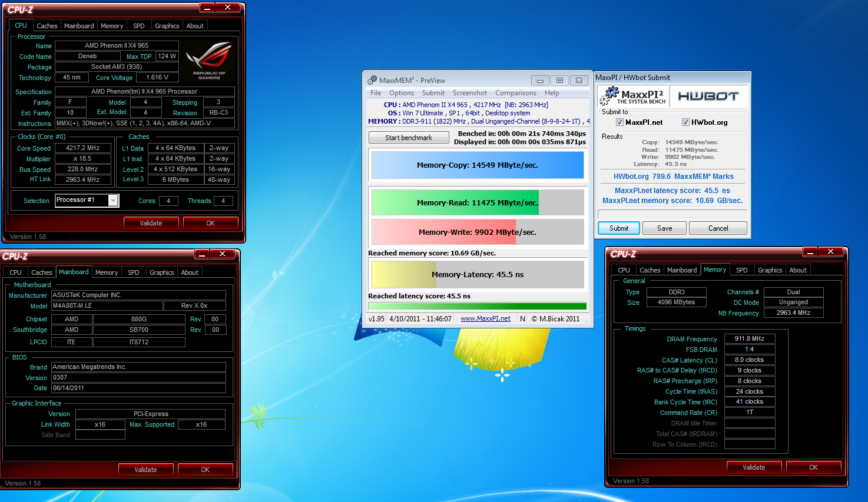Screen dimensions: 868x502
Task: Click the empty text field above Submit button
Action: tap(672, 214)
